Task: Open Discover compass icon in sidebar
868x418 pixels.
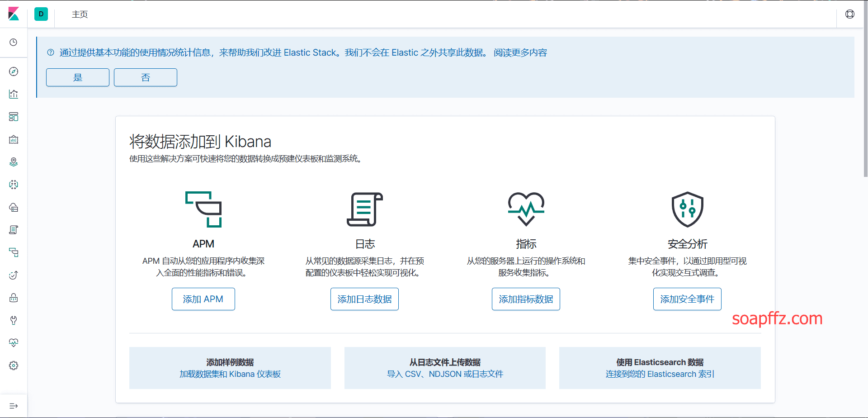Action: [x=14, y=71]
